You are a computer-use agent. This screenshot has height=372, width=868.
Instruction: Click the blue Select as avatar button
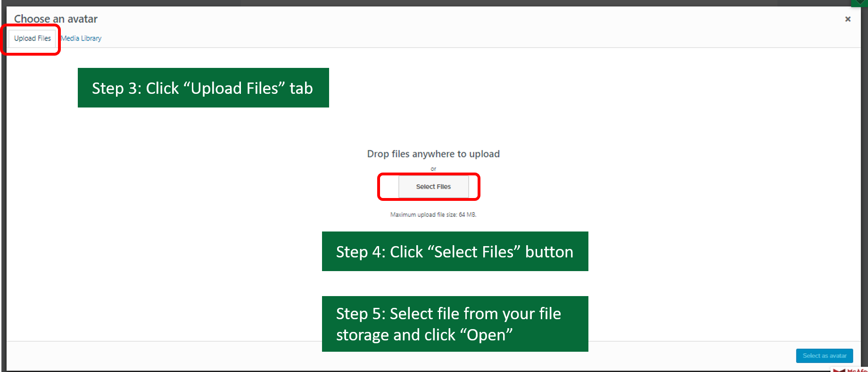[x=824, y=356]
